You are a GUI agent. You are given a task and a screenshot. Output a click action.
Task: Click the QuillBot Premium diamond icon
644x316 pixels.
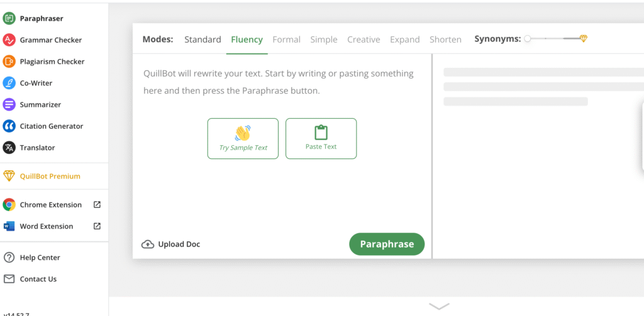(9, 176)
